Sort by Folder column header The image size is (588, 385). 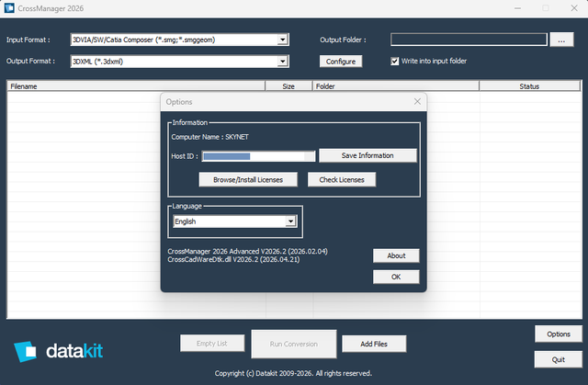coord(396,86)
